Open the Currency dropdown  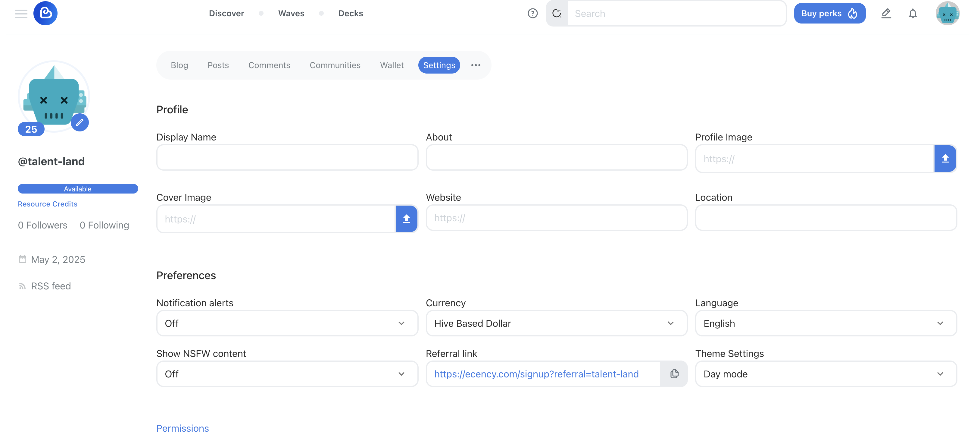point(557,323)
